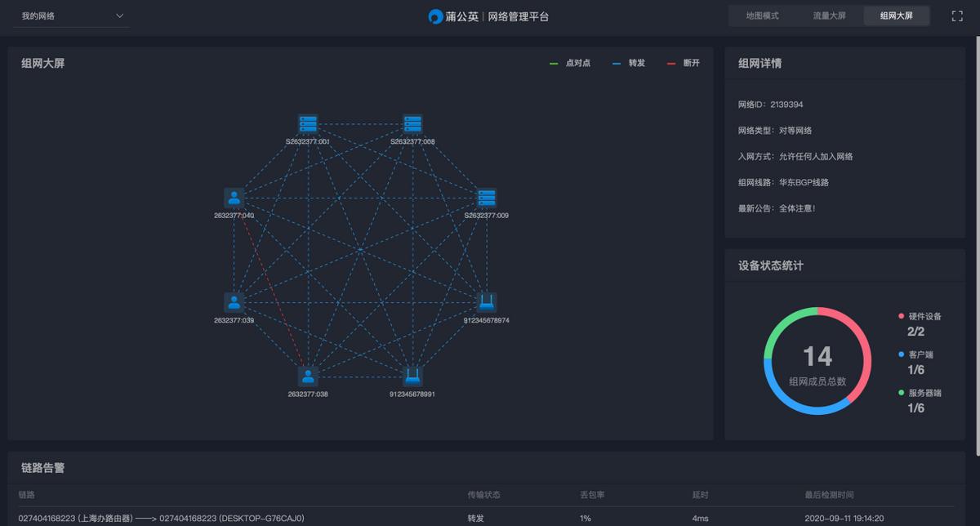Screen dimensions: 980x526
Task: Select server node S2632377:009 icon
Action: coord(487,198)
